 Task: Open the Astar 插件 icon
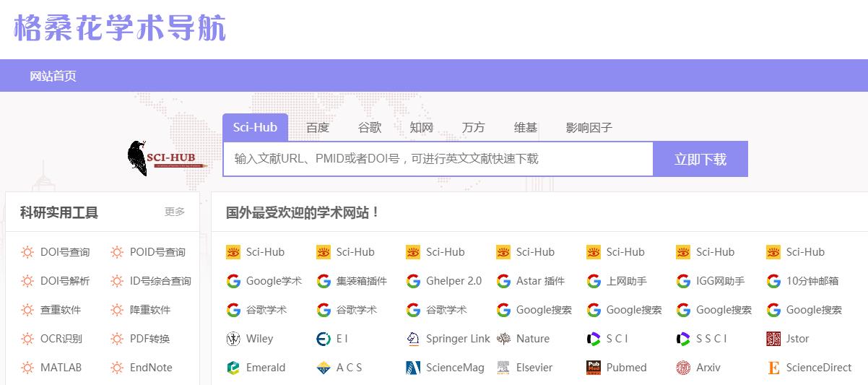(503, 281)
